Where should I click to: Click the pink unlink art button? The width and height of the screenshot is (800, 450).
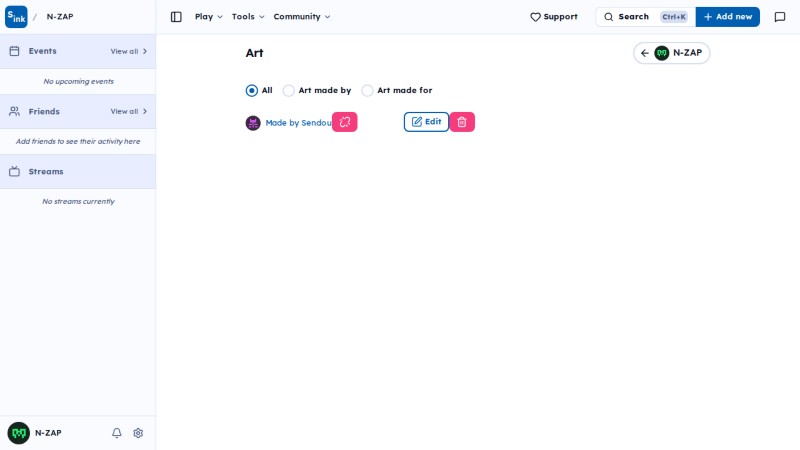(x=345, y=122)
